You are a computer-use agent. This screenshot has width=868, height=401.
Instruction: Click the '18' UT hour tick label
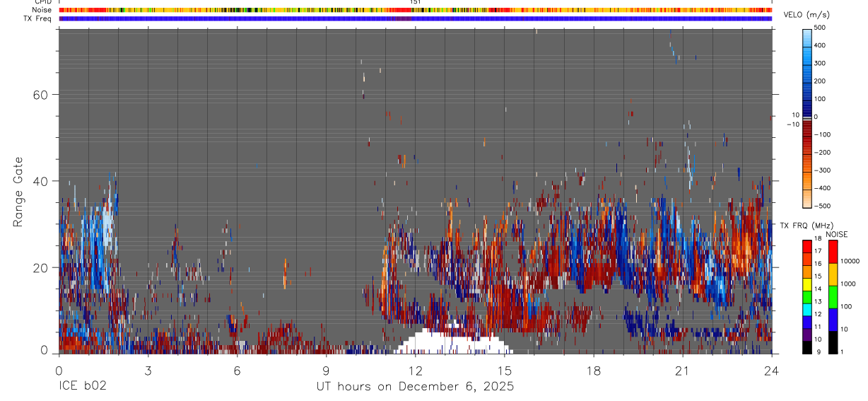[594, 371]
